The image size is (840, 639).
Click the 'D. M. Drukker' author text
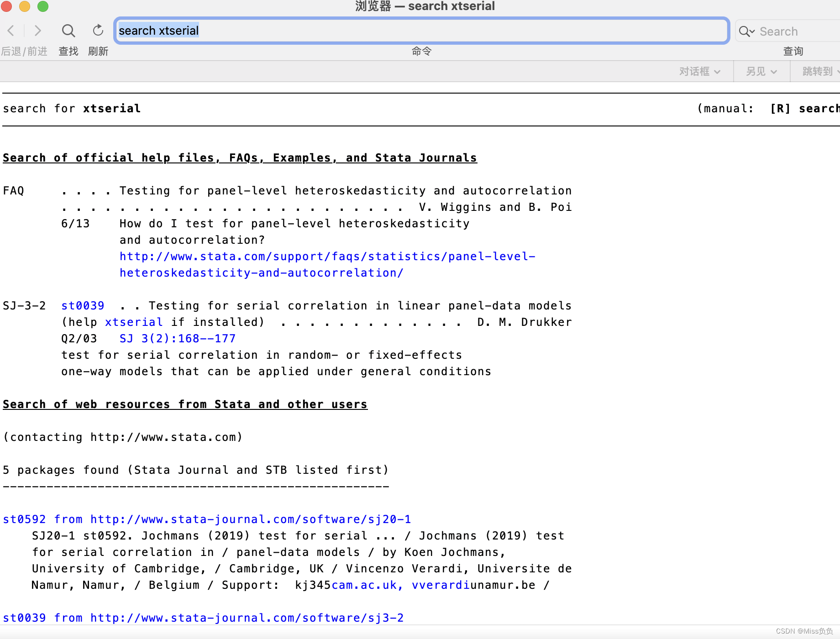coord(525,322)
